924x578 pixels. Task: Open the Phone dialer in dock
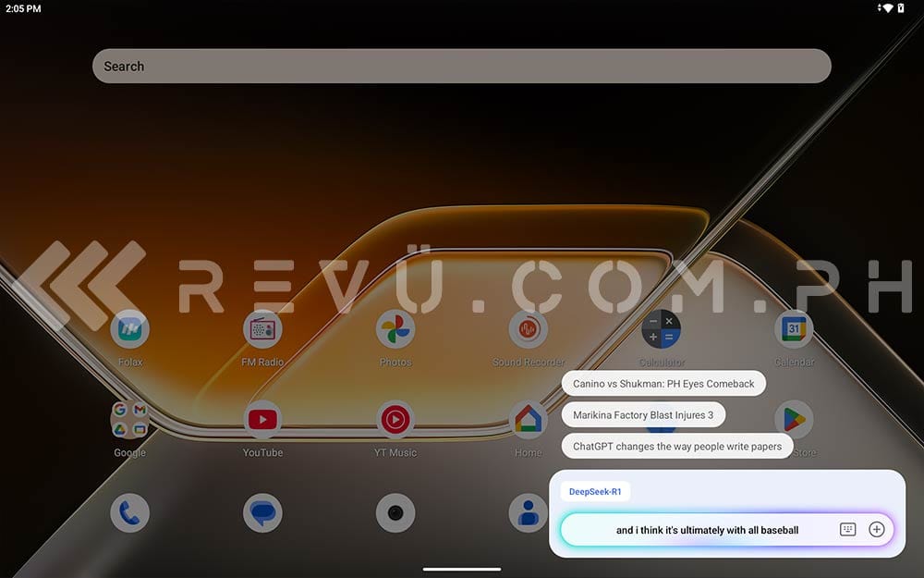click(129, 512)
